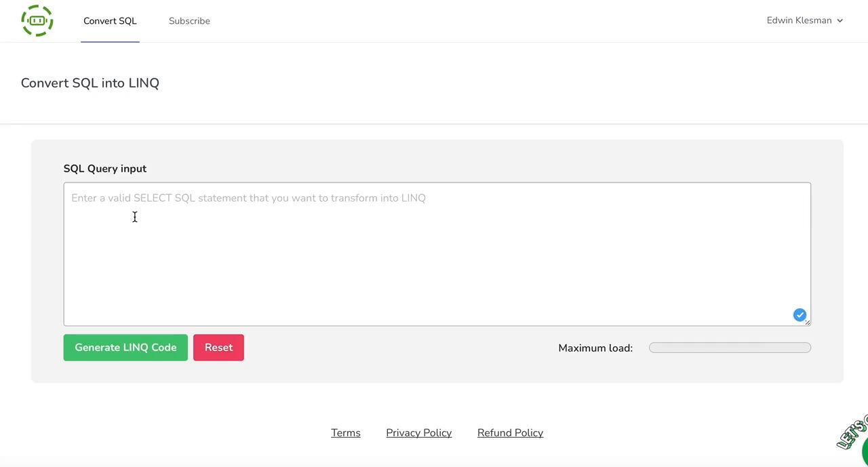Click the "Convert SQL into LINQ" page heading

pyautogui.click(x=90, y=83)
